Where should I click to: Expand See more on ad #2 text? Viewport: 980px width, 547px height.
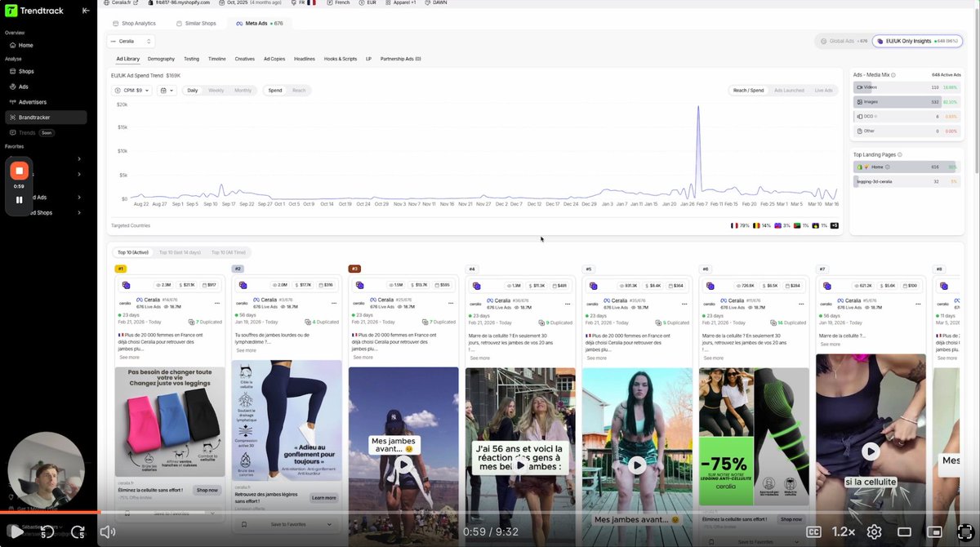246,350
